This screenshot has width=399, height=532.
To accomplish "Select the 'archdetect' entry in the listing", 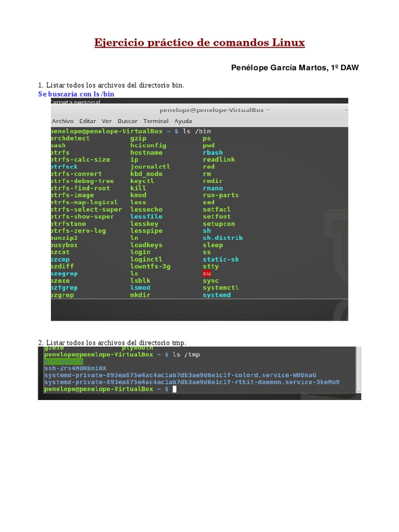I will tap(70, 138).
